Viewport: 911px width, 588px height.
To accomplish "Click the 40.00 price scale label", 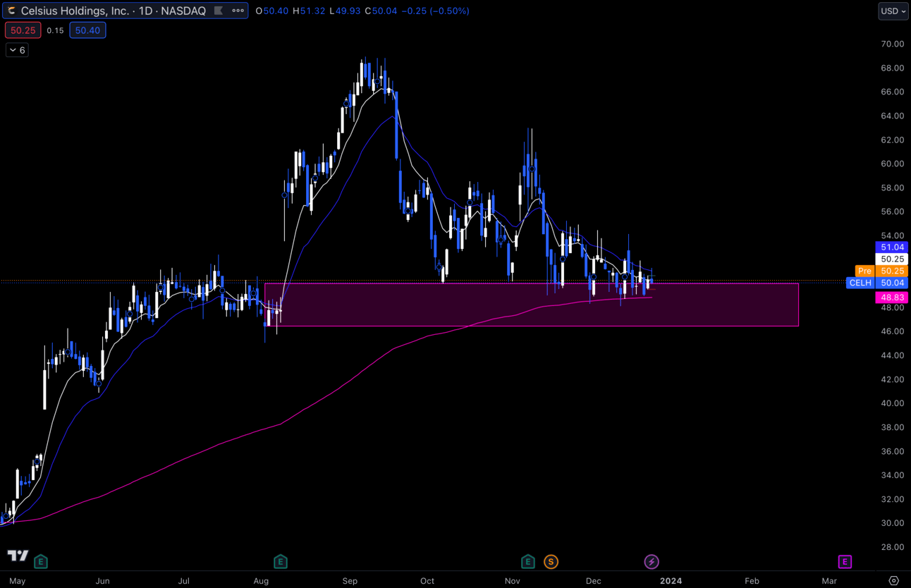I will (892, 403).
